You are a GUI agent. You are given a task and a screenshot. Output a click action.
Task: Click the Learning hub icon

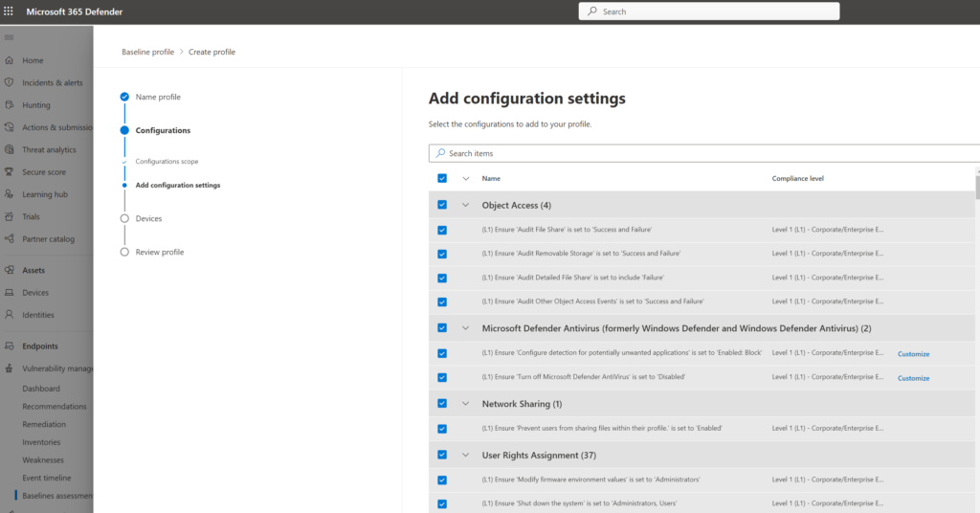tap(9, 194)
